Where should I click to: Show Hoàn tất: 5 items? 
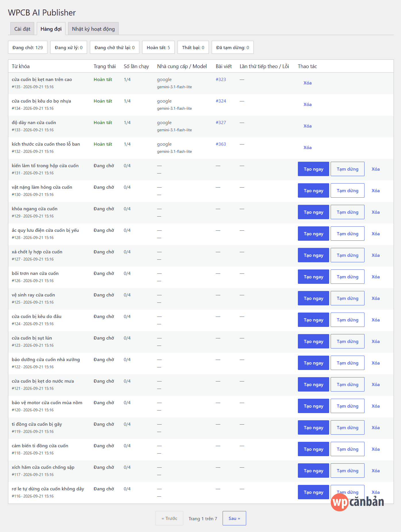pyautogui.click(x=158, y=47)
